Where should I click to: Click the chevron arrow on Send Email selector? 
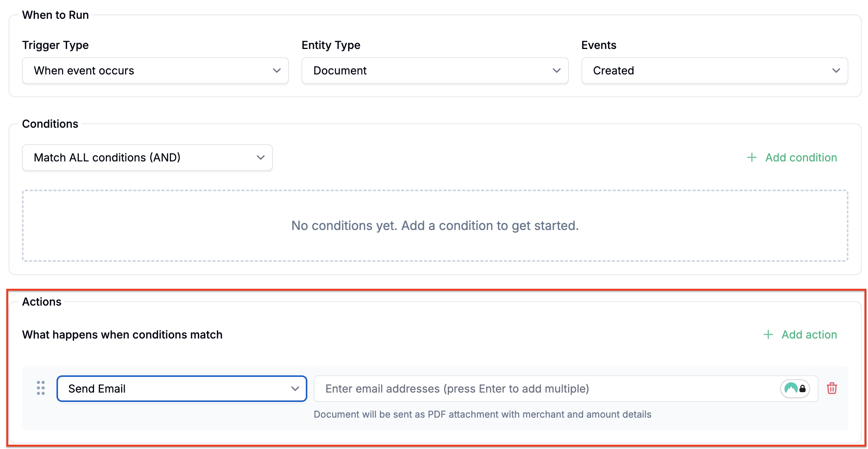pyautogui.click(x=295, y=389)
